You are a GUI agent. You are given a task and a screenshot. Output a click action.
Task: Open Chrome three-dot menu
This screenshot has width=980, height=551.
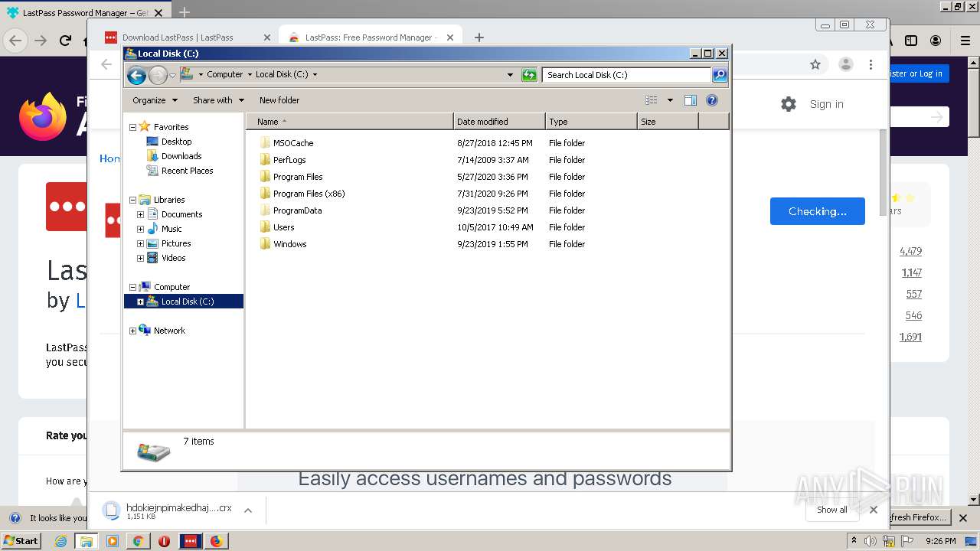click(x=871, y=65)
